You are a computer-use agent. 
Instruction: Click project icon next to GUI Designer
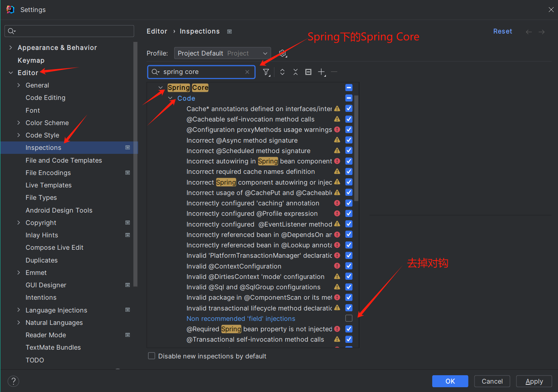128,285
